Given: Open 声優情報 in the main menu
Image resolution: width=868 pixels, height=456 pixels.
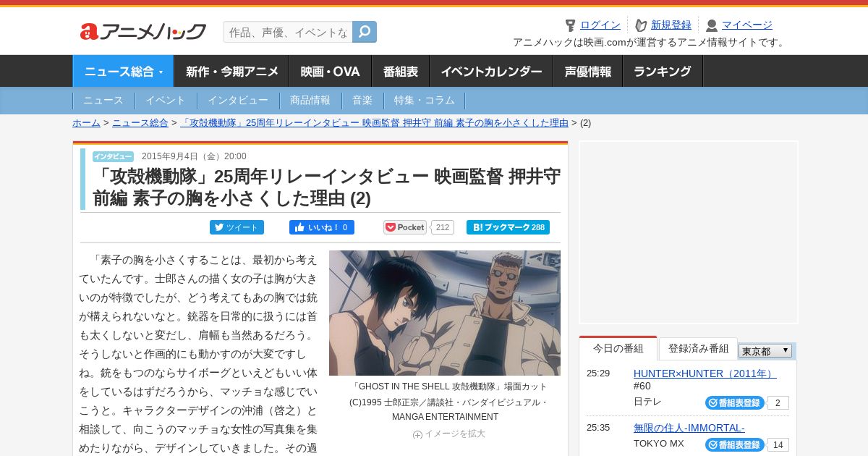Looking at the screenshot, I should [x=588, y=72].
